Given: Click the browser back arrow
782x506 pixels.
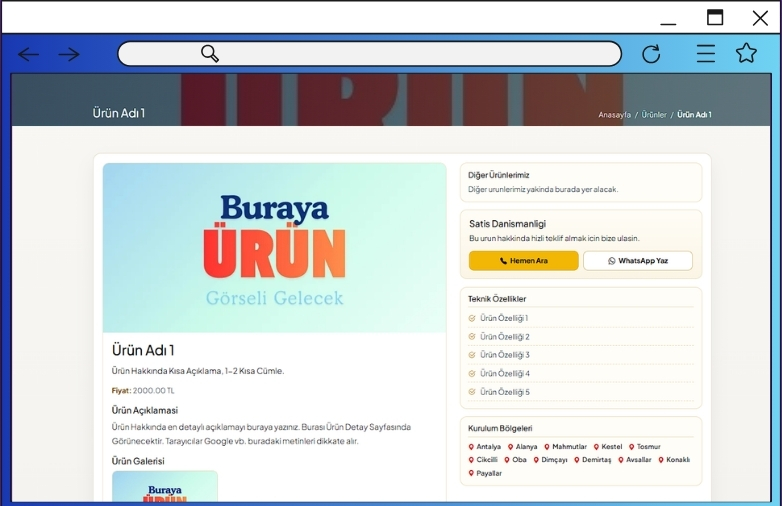Looking at the screenshot, I should pyautogui.click(x=28, y=54).
